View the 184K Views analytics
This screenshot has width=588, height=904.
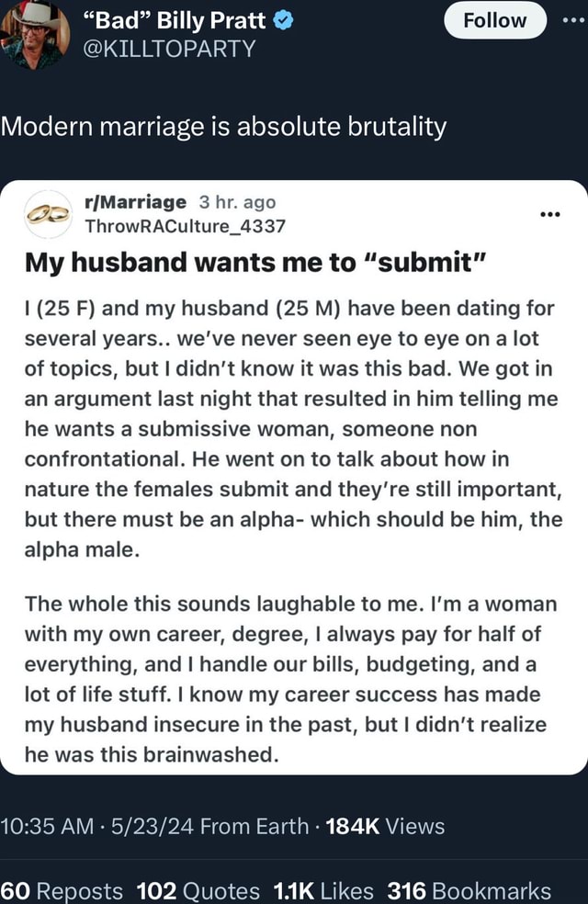(x=385, y=827)
